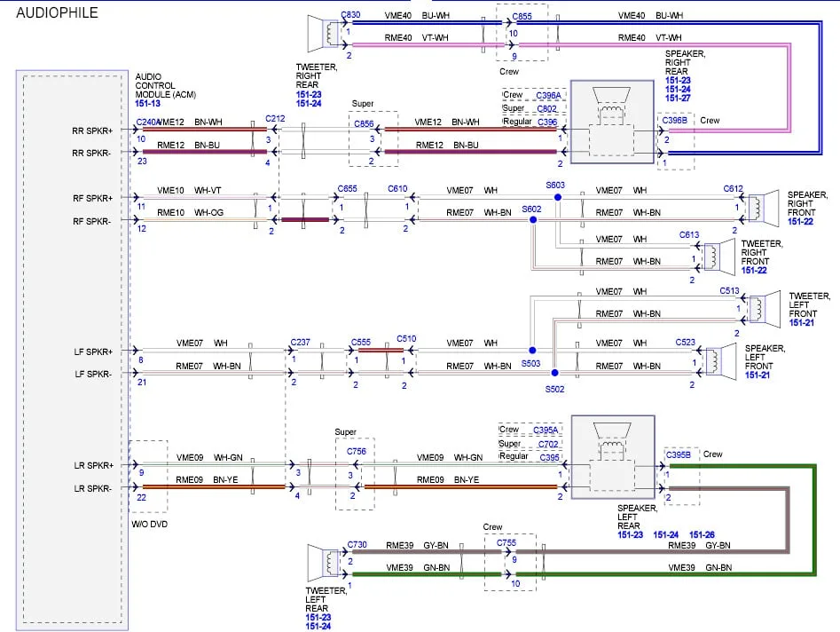Viewport: 840px width, 632px height.
Task: Click connector label C240A
Action: click(x=148, y=122)
